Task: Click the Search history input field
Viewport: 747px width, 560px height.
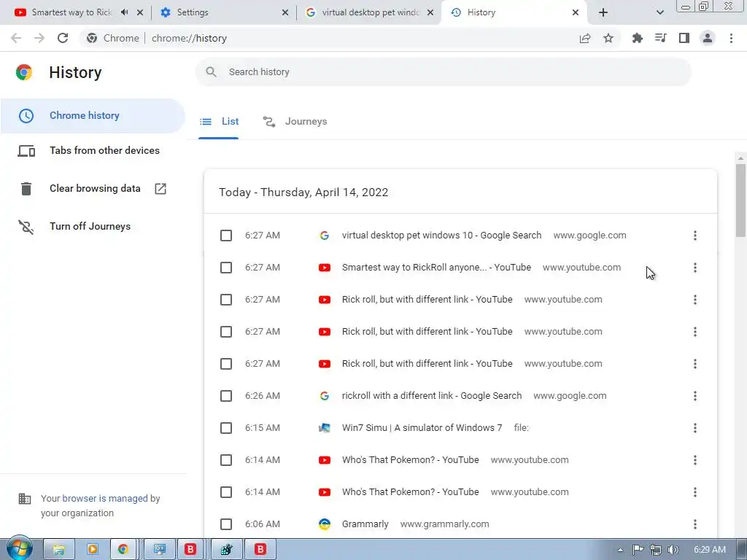Action: [444, 72]
